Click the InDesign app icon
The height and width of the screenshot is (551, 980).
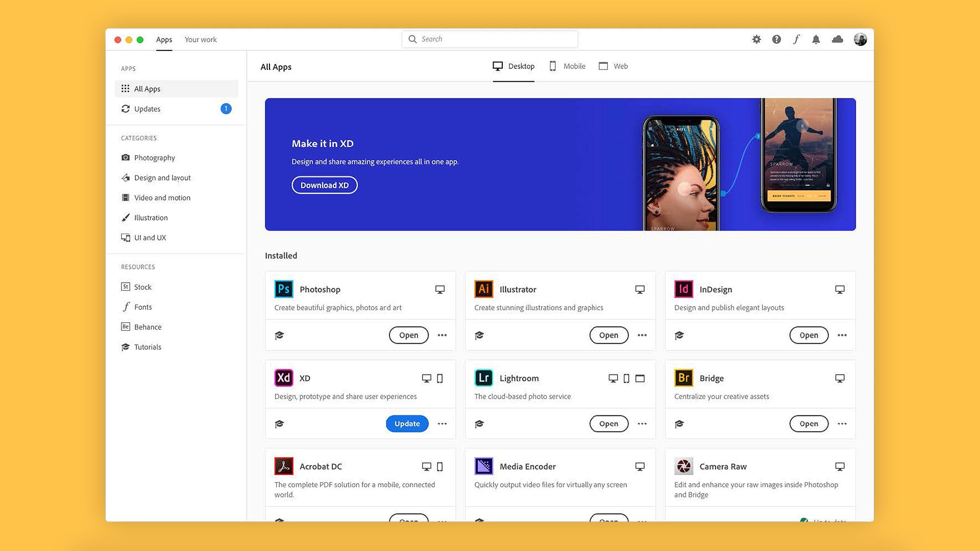click(684, 289)
